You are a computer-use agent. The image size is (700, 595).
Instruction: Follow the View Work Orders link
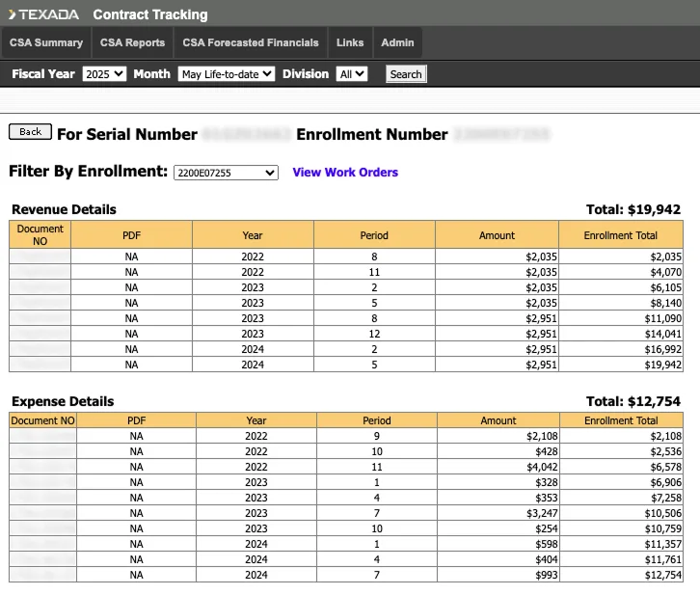click(345, 173)
